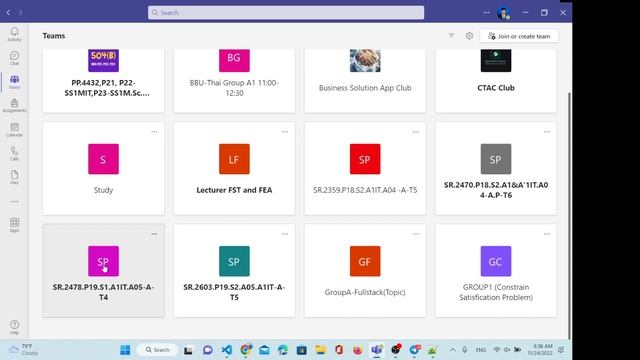640x360 pixels.
Task: Open more options on SR.2603 card
Action: tap(285, 234)
